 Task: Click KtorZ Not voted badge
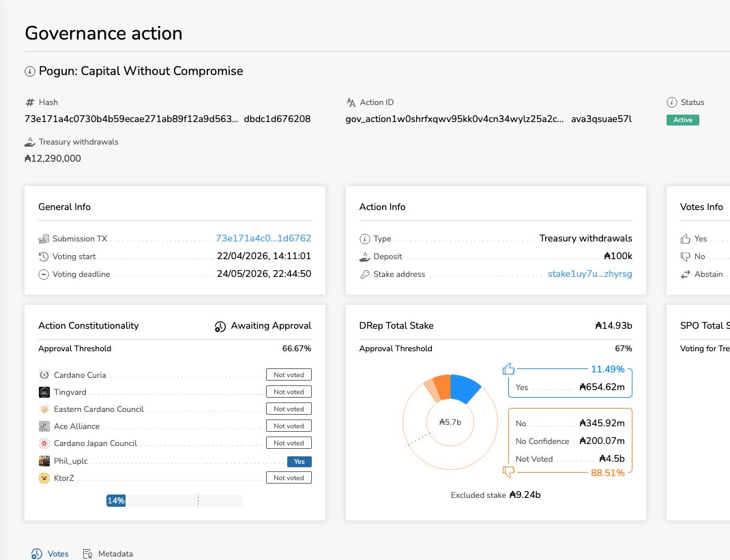(289, 477)
